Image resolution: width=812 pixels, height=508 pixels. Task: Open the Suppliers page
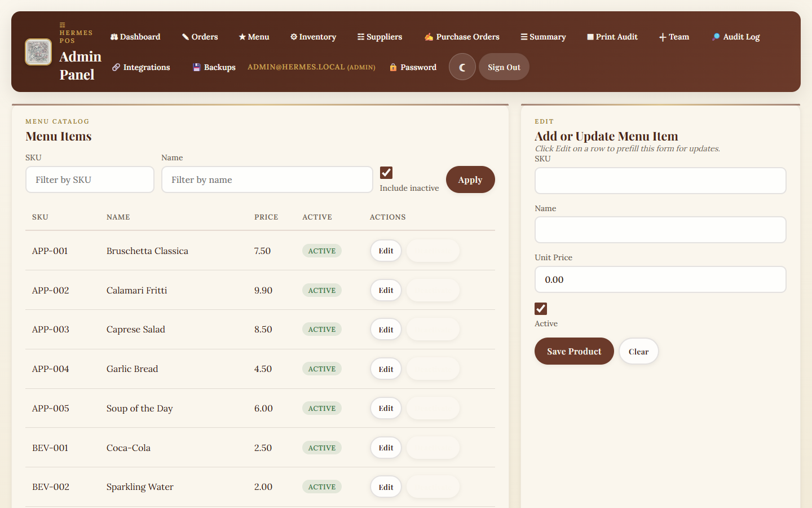pyautogui.click(x=379, y=37)
